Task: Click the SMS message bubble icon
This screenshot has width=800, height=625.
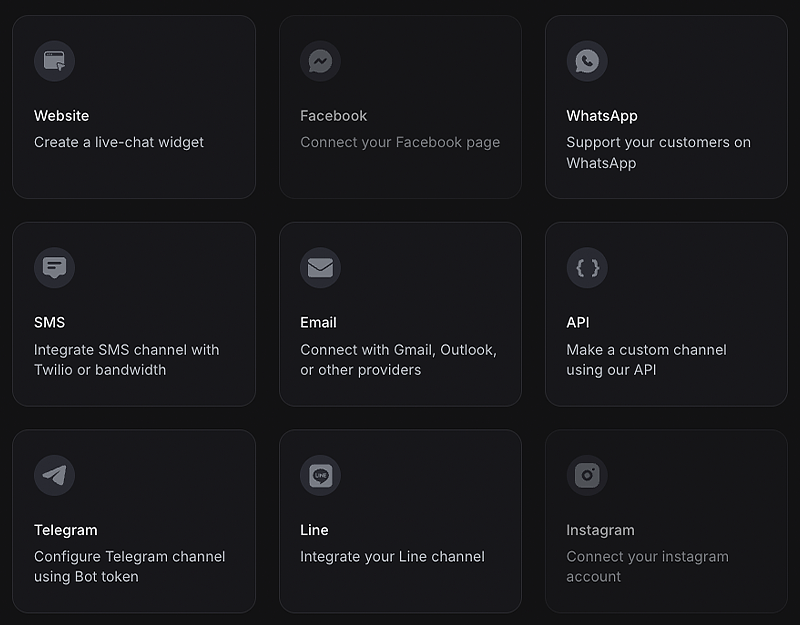Action: point(54,268)
